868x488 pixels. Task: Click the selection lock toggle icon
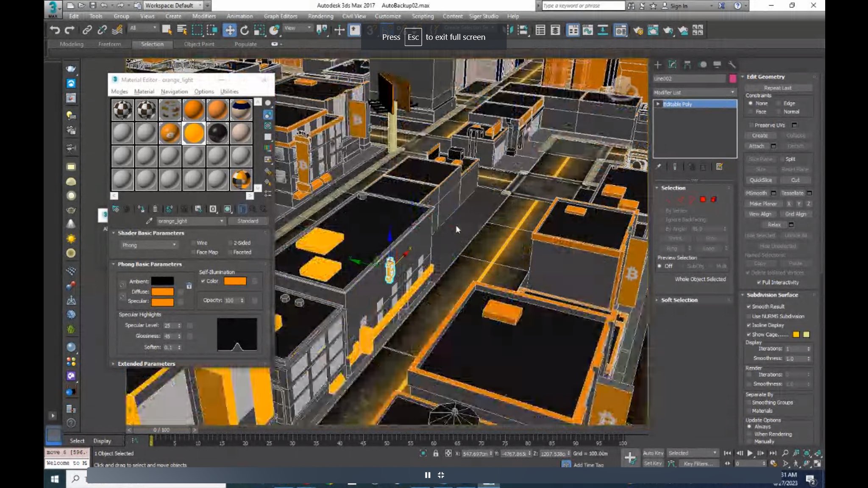tap(435, 453)
